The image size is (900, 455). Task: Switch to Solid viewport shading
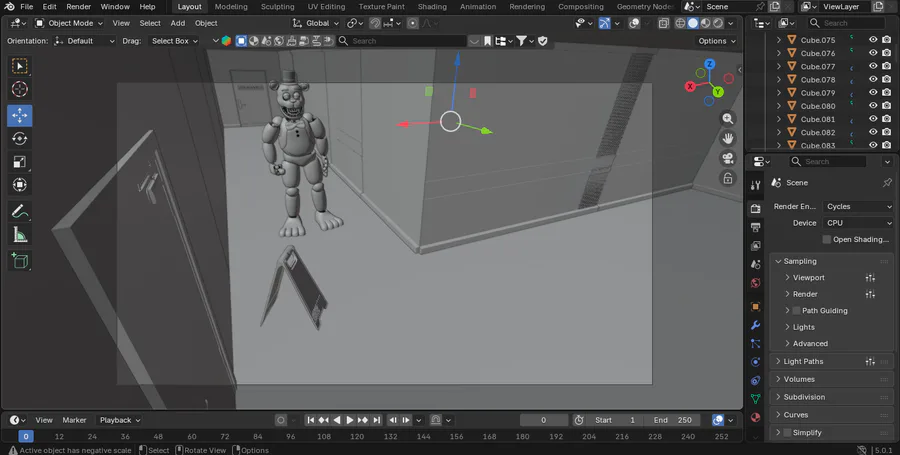(693, 23)
